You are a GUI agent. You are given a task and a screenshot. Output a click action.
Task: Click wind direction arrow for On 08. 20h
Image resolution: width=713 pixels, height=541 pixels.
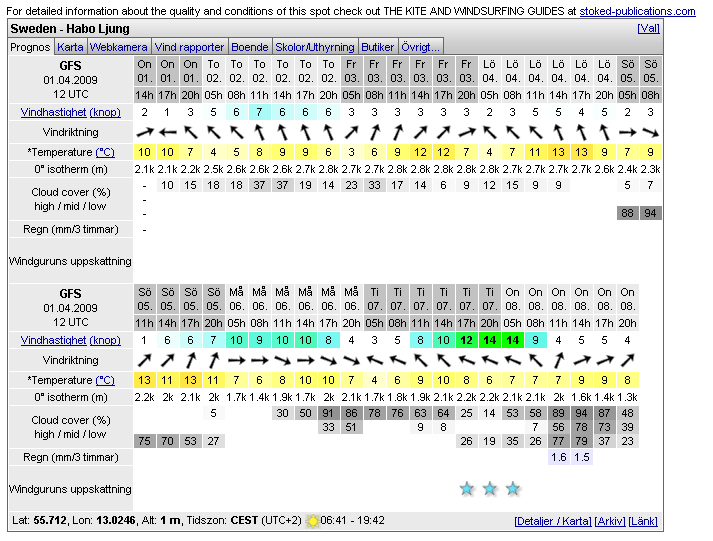click(x=628, y=360)
